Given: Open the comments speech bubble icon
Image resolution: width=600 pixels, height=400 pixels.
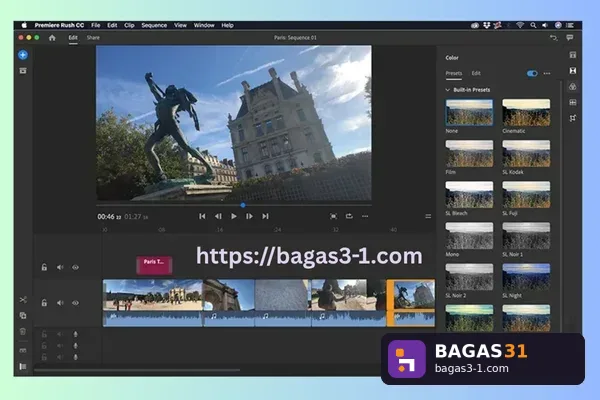Looking at the screenshot, I should click(570, 38).
